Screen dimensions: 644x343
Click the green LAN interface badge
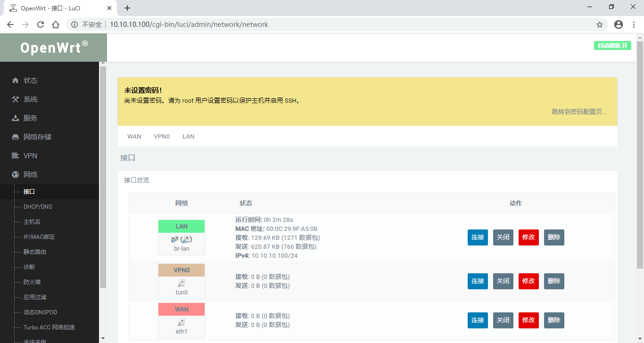[182, 227]
